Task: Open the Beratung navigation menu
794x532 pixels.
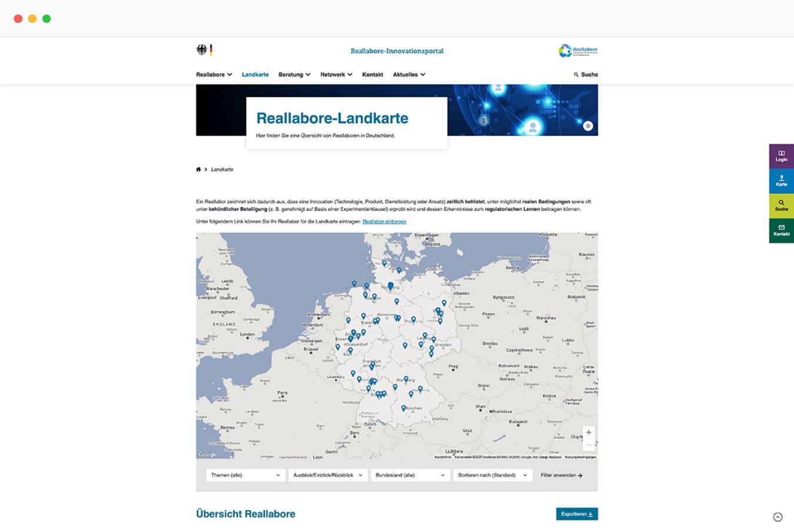Action: click(x=294, y=75)
